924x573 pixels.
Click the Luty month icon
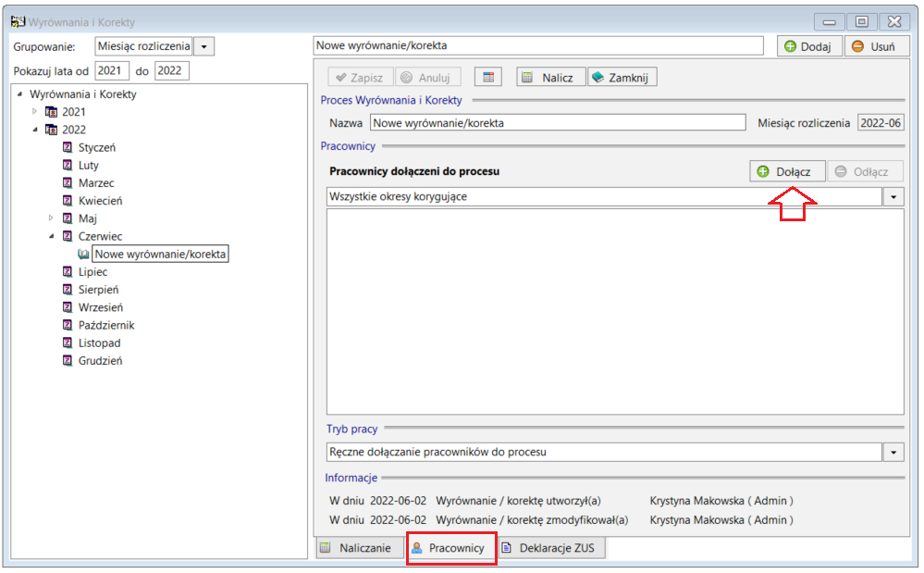(68, 165)
